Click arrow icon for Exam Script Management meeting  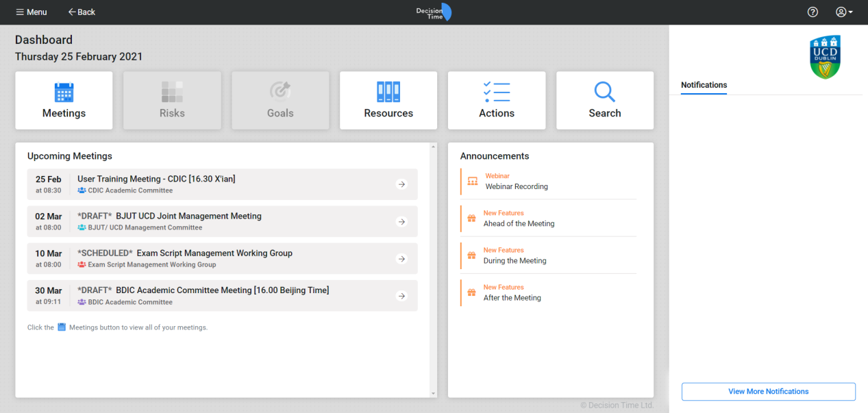click(x=401, y=259)
